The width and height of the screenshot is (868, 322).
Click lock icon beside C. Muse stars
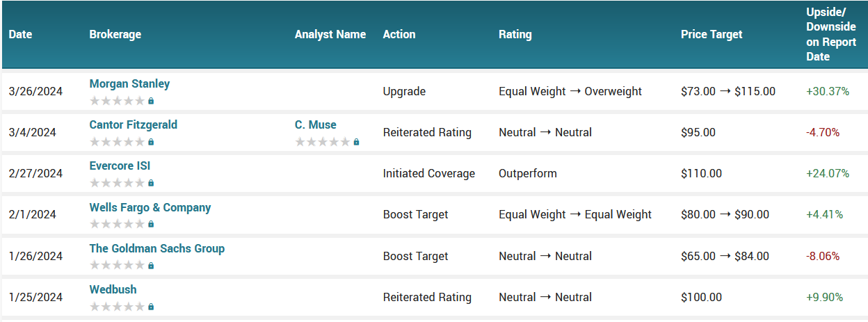[356, 142]
